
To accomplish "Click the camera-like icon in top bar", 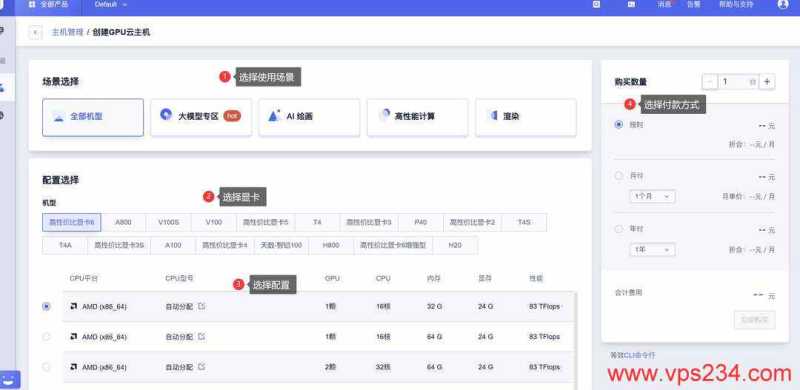I will click(x=596, y=4).
